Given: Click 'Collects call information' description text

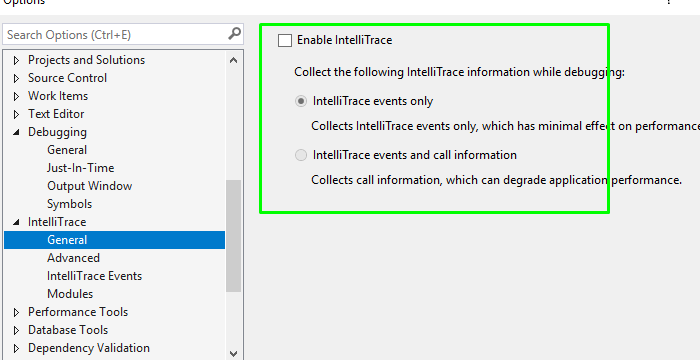Looking at the screenshot, I should click(x=496, y=180).
